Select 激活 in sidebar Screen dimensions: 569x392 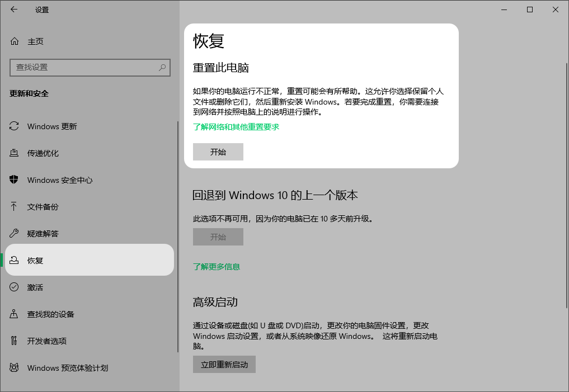point(90,287)
